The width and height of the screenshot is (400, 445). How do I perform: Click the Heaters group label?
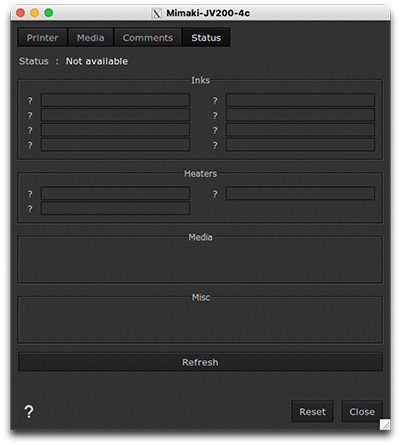point(200,174)
